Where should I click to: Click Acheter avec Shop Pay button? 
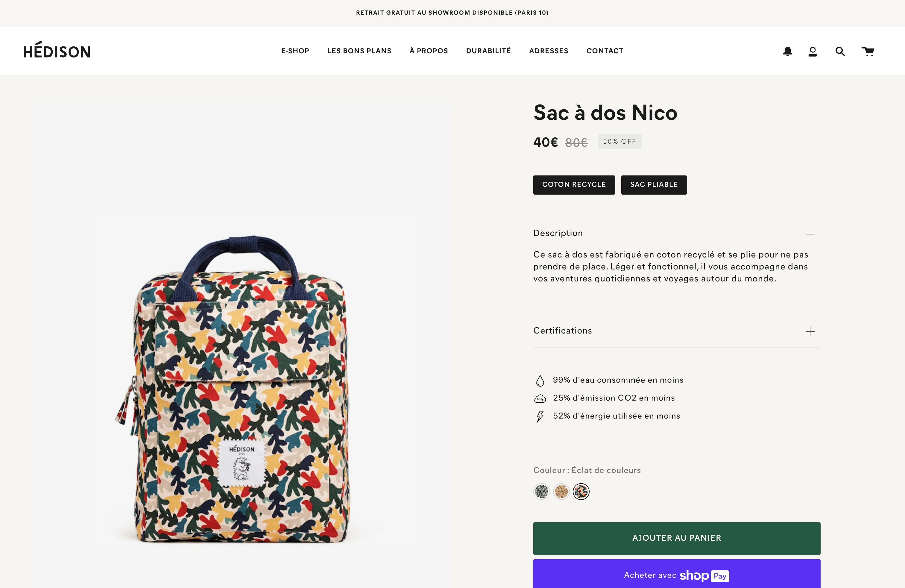tap(676, 575)
